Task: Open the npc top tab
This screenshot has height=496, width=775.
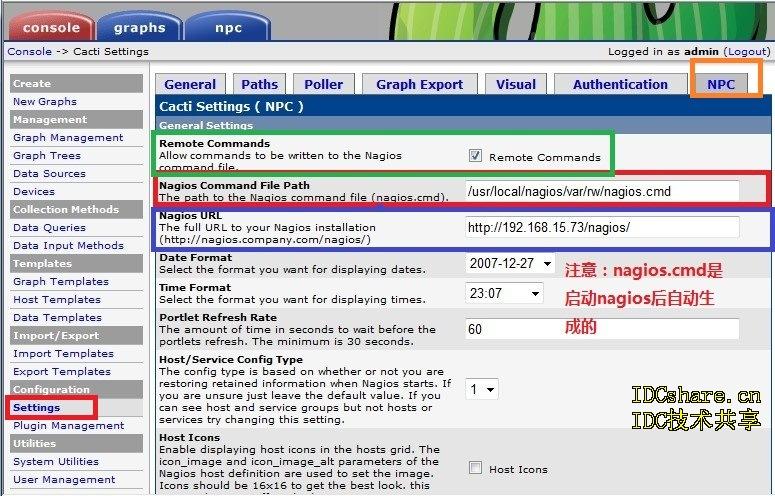Action: coord(228,27)
